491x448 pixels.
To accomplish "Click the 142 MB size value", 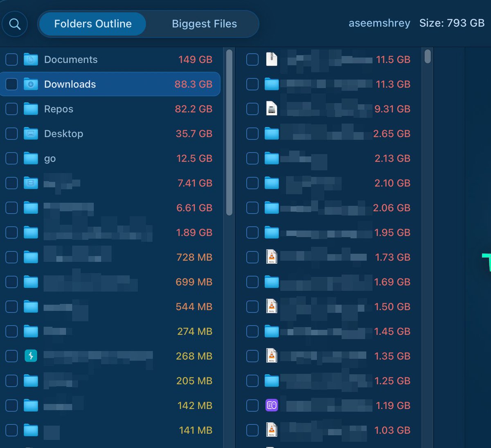I will [x=195, y=405].
